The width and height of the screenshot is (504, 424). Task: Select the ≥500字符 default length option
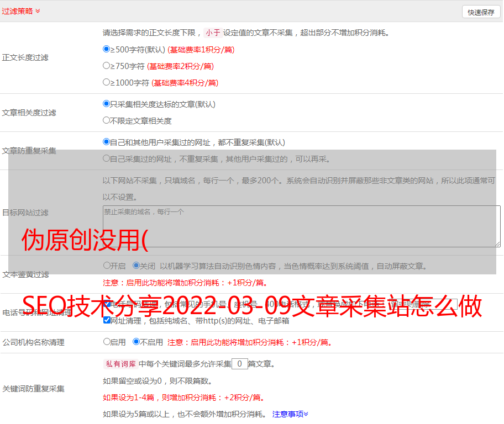(107, 49)
